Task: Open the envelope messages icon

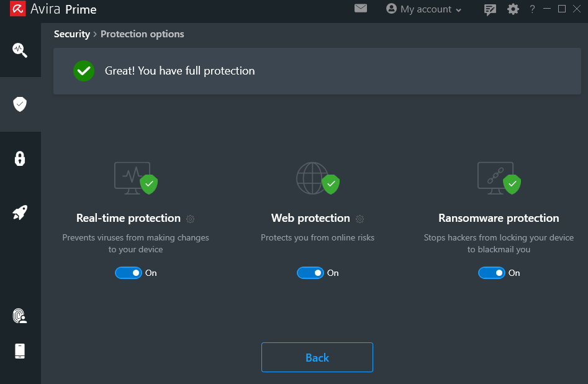Action: coord(361,8)
